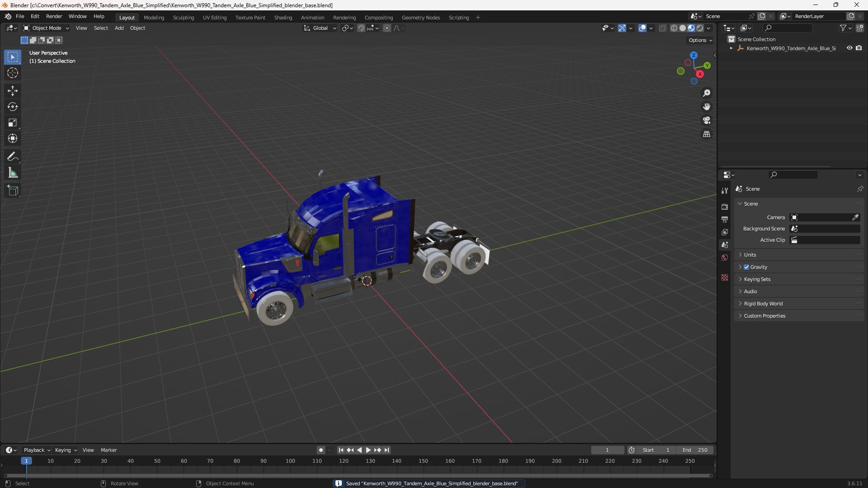Click the Start frame field
This screenshot has height=488, width=868.
click(656, 450)
